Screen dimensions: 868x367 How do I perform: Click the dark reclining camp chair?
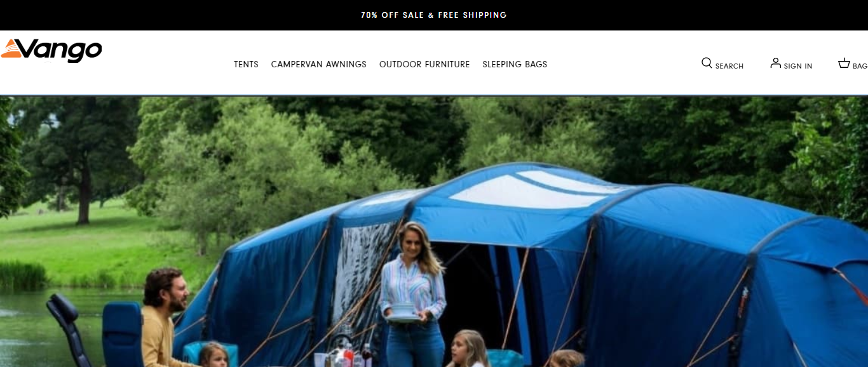pos(69,330)
